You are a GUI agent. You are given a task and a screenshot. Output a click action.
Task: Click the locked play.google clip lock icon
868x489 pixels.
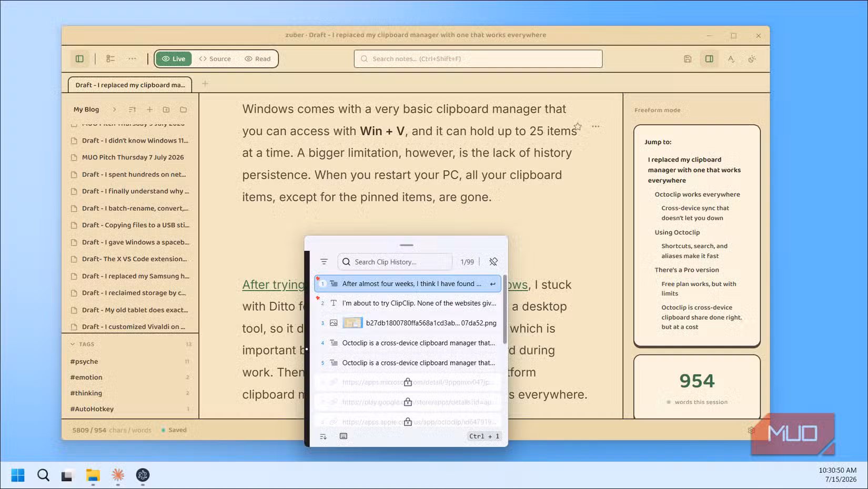coord(408,402)
